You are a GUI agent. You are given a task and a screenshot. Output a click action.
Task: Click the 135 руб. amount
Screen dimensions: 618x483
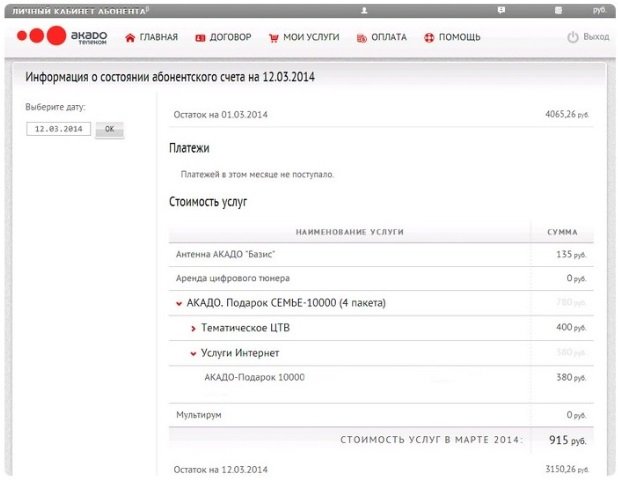[571, 254]
